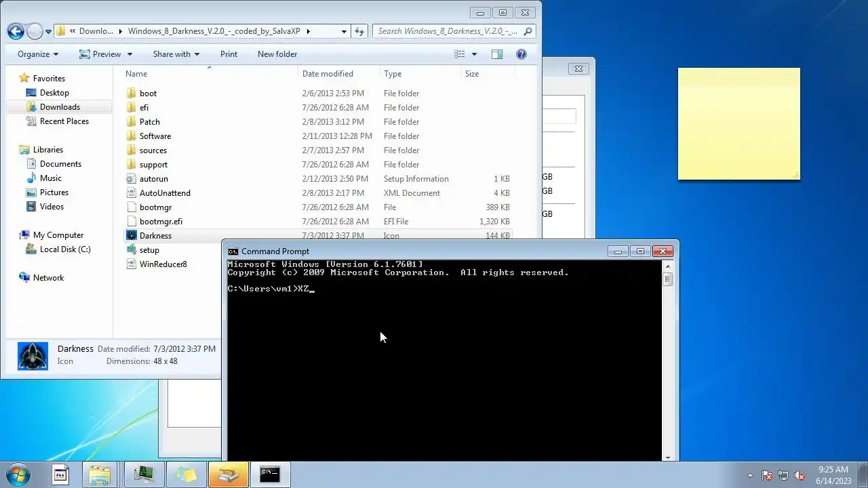The width and height of the screenshot is (868, 488).
Task: Select the autorun setup information file icon
Action: click(132, 179)
